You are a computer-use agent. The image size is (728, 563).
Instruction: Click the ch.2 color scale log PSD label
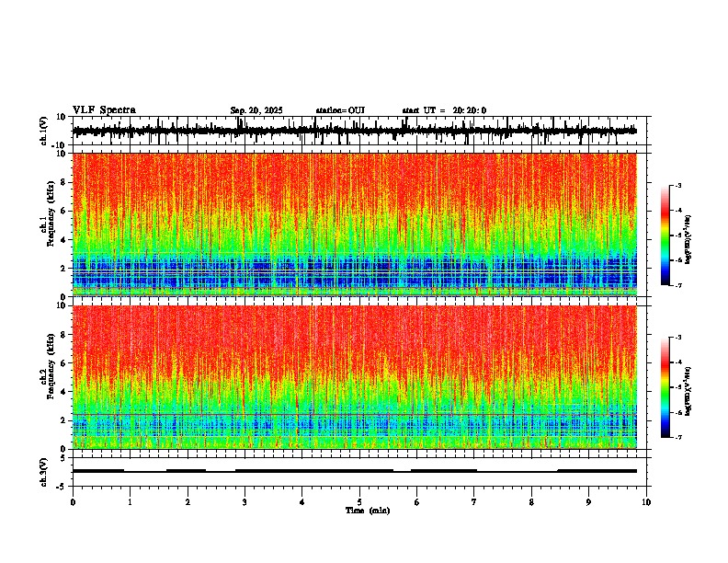tap(688, 391)
